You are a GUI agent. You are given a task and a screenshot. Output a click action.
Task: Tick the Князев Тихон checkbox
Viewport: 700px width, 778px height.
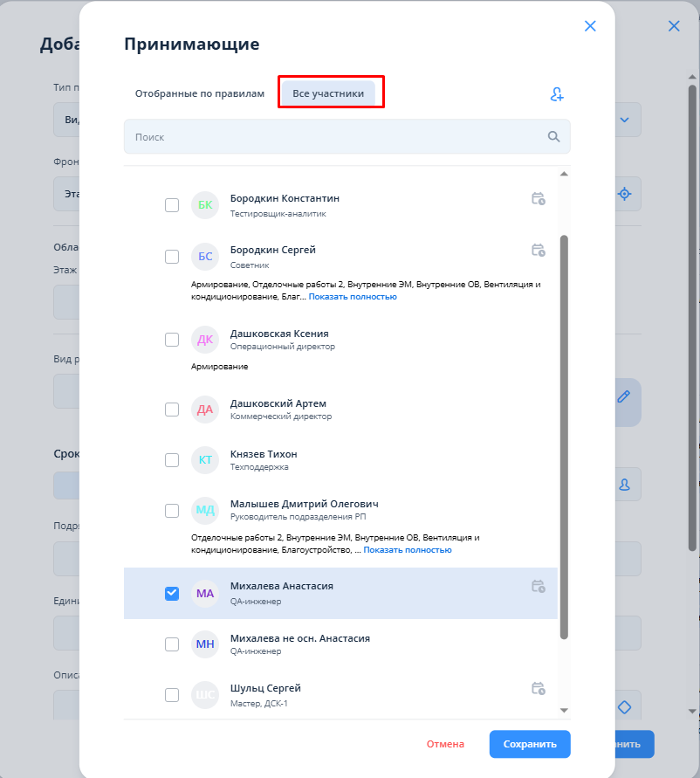click(172, 460)
